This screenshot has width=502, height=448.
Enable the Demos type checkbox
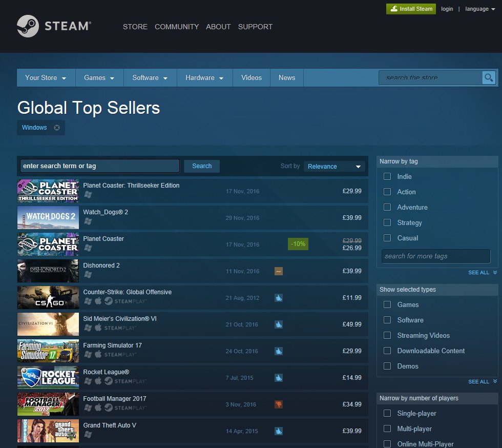click(x=387, y=366)
